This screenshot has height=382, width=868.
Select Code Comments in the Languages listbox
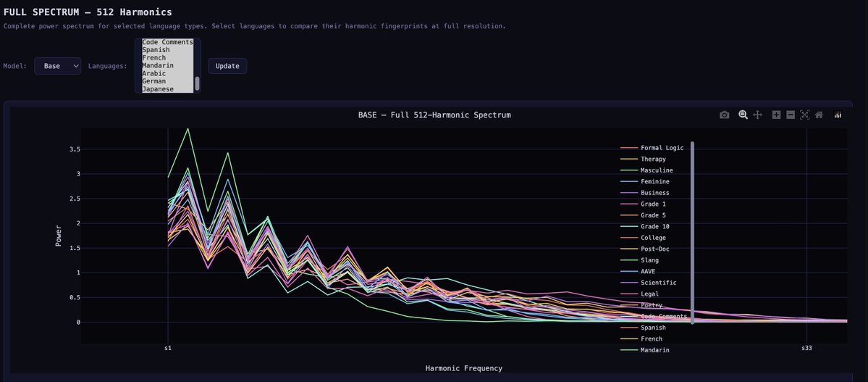(167, 42)
